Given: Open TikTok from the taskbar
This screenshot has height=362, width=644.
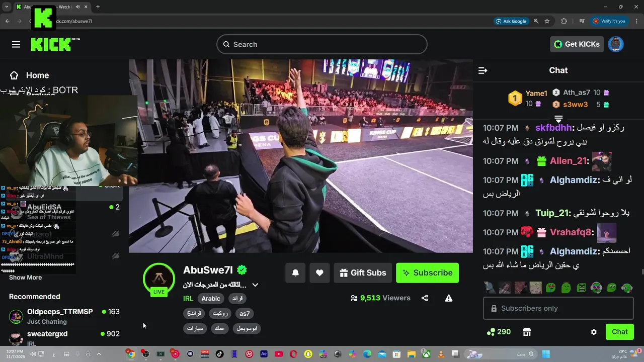Looking at the screenshot, I should (219, 354).
